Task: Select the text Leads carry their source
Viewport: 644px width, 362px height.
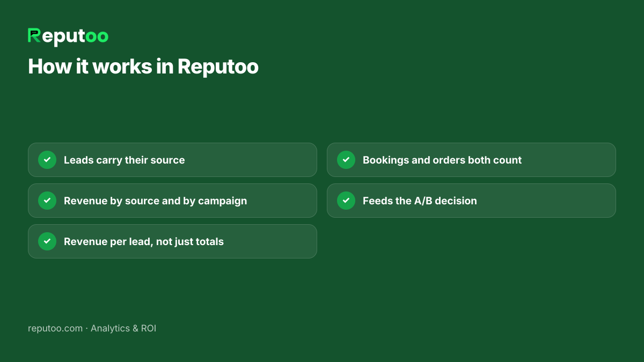Action: point(124,160)
